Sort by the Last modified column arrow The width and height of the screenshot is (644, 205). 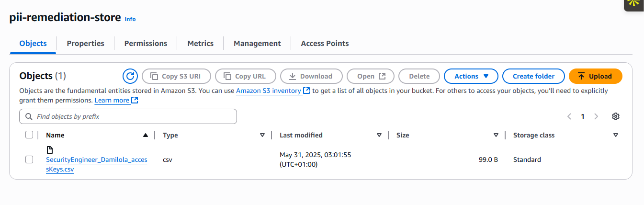379,135
